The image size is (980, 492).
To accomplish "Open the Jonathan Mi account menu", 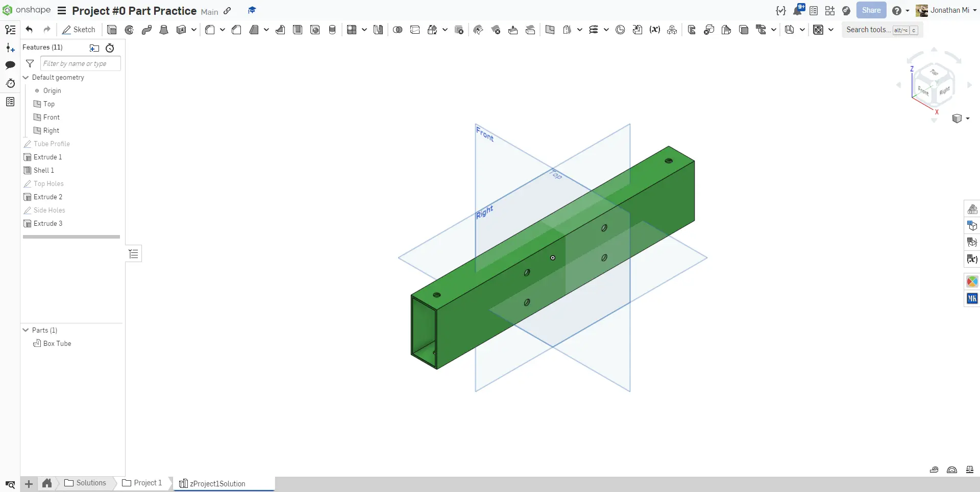I will coord(946,10).
